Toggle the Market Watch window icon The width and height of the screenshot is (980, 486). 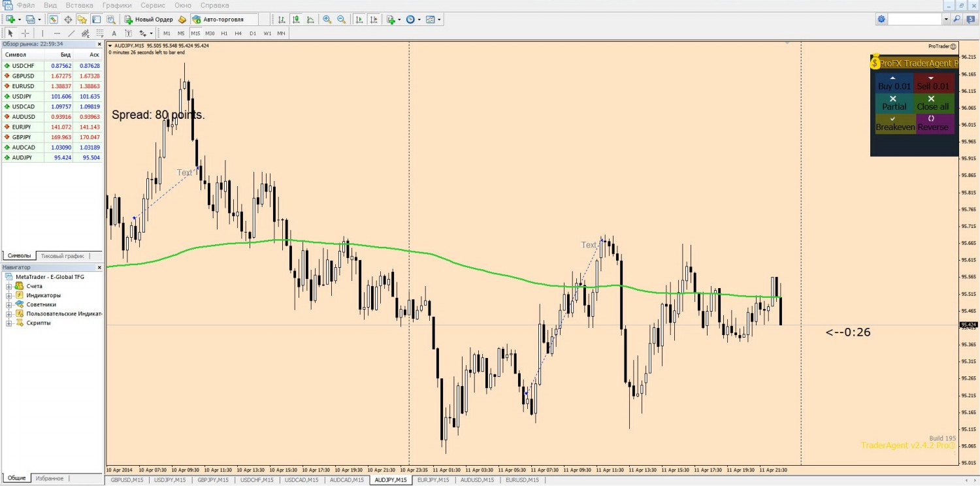click(x=54, y=20)
